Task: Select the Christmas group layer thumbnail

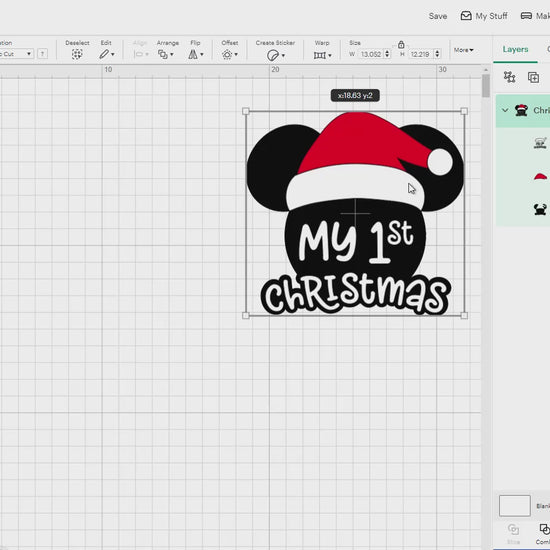Action: 521,110
